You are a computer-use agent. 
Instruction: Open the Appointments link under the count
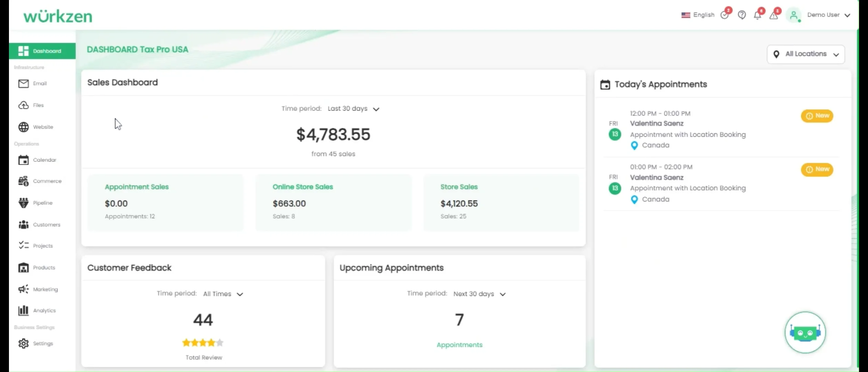[x=459, y=345]
